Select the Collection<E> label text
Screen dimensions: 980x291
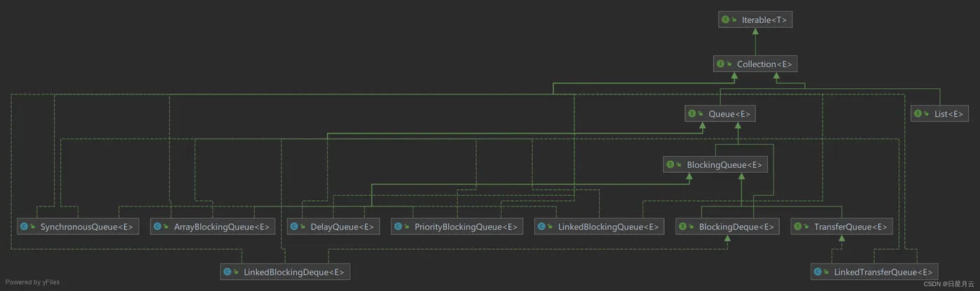764,64
